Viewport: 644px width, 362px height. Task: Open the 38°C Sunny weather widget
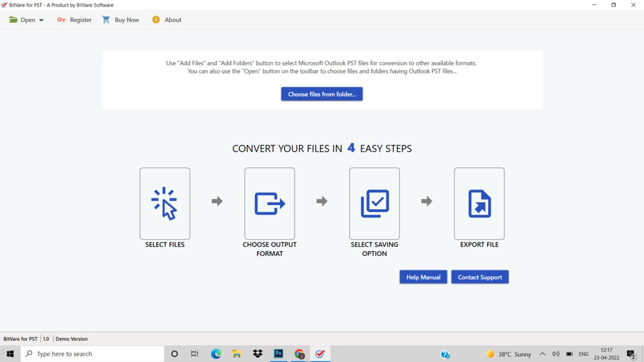tap(509, 354)
